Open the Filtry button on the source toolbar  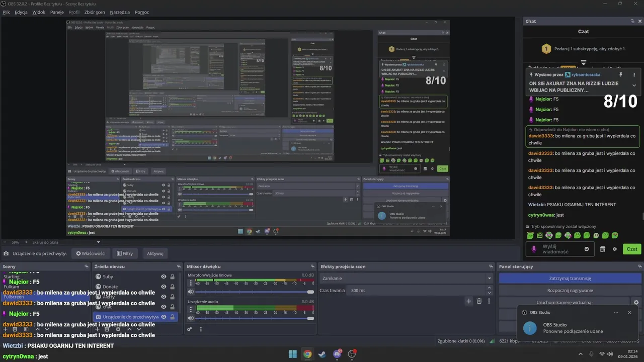(x=124, y=253)
